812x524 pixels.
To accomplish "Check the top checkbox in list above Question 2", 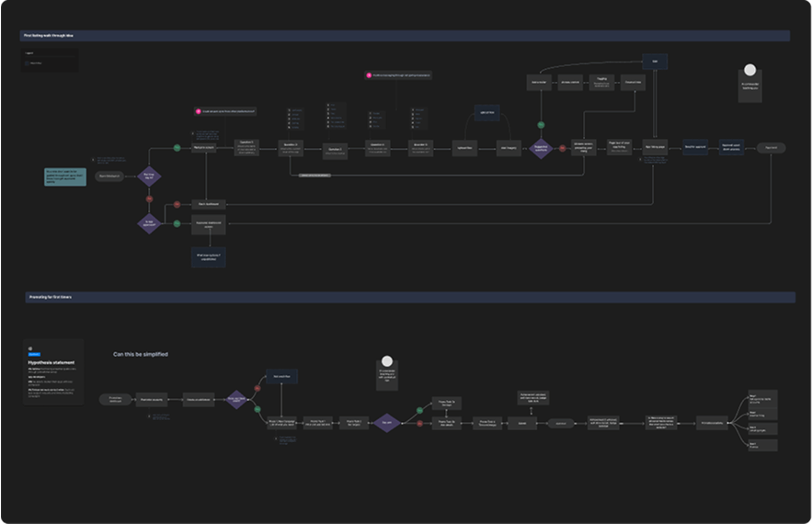I will [289, 110].
